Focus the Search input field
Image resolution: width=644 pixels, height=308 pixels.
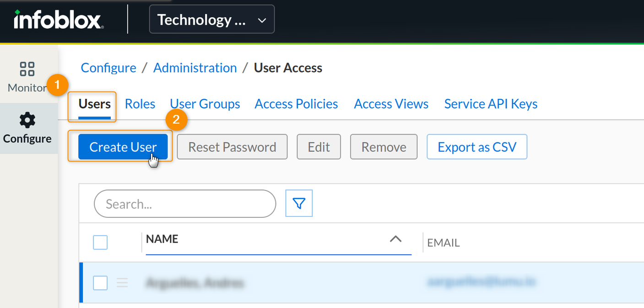(x=185, y=204)
